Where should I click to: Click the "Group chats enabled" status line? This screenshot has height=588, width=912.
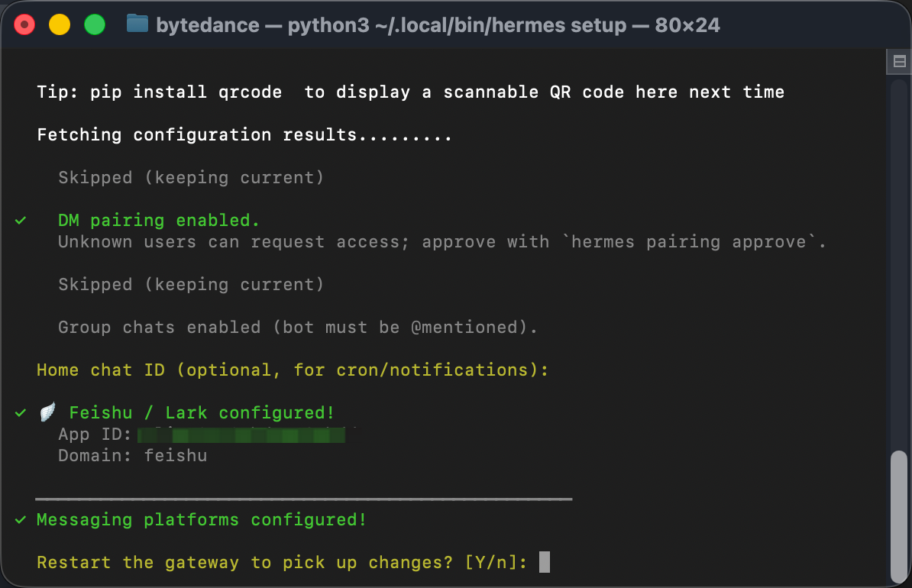coord(298,328)
